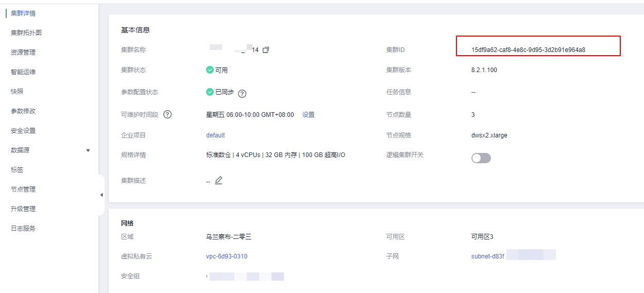The image size is (644, 293).
Task: Click help icon beside 已同步 status
Action: [x=242, y=93]
